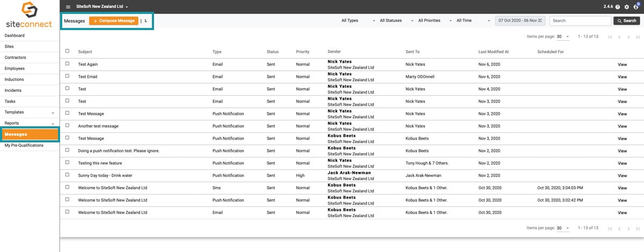Check the box for Test dated Nov 4
The image size is (644, 252).
(x=67, y=88)
